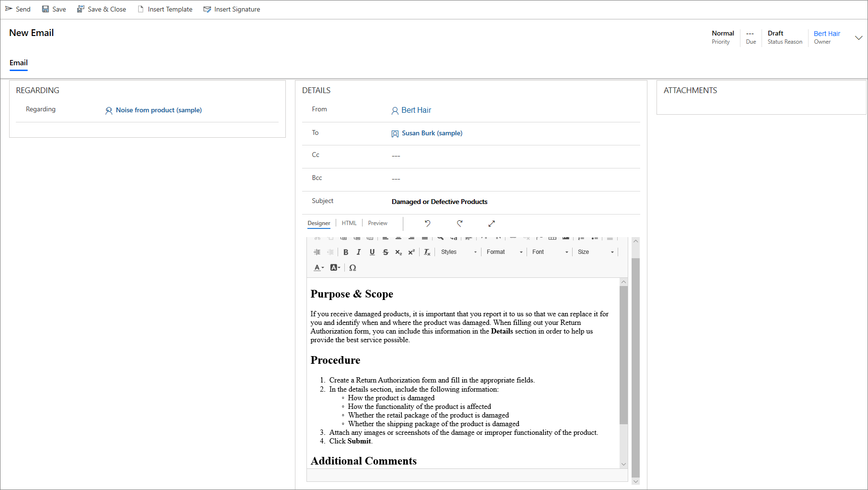The height and width of the screenshot is (490, 868).
Task: Increase the text indent
Action: pos(317,251)
